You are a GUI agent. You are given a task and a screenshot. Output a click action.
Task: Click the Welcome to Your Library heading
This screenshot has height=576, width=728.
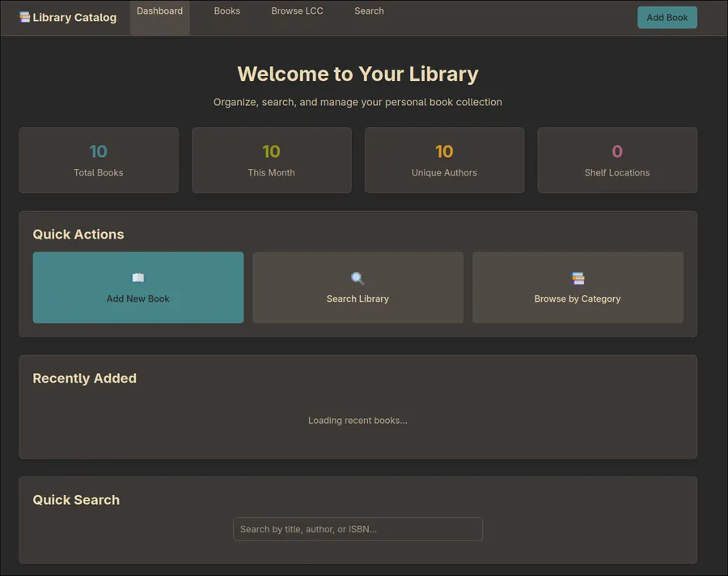pos(358,74)
